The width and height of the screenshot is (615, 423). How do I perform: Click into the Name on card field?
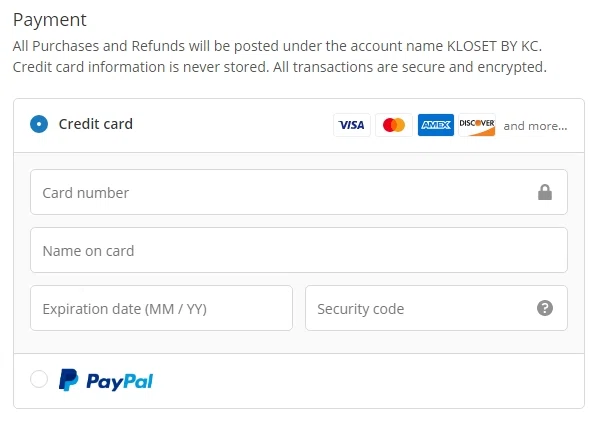[x=298, y=250]
